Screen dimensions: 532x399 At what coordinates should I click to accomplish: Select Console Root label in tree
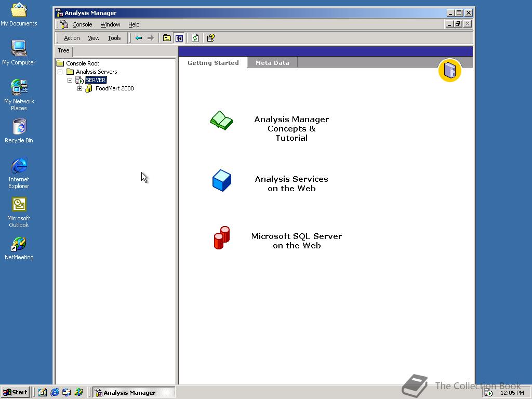click(83, 63)
